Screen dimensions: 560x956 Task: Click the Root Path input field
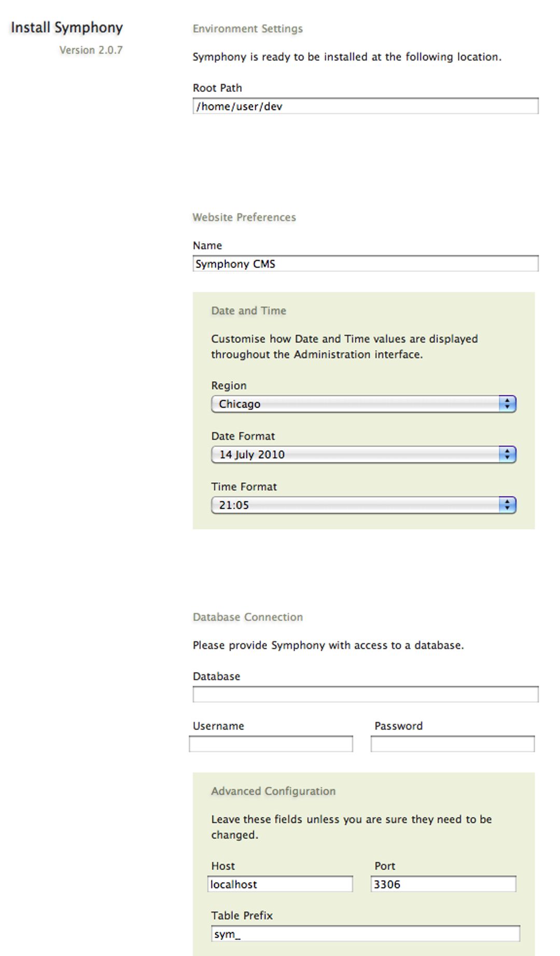[x=365, y=106]
